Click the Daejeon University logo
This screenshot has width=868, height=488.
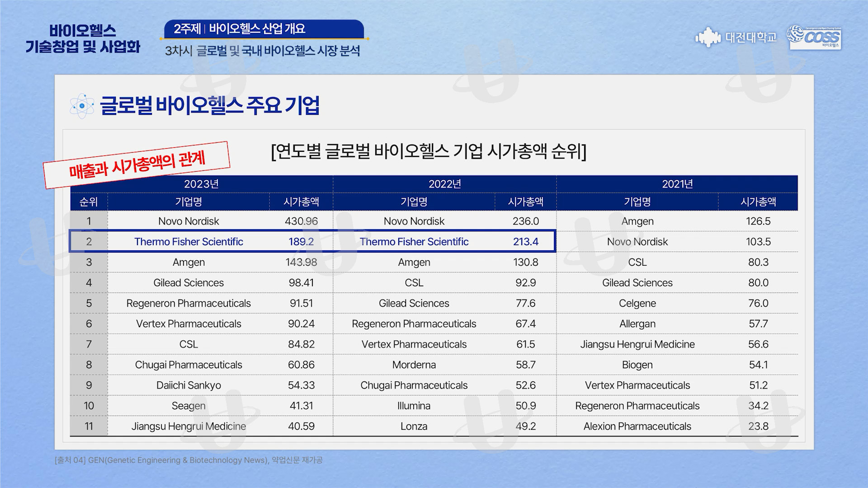[736, 38]
